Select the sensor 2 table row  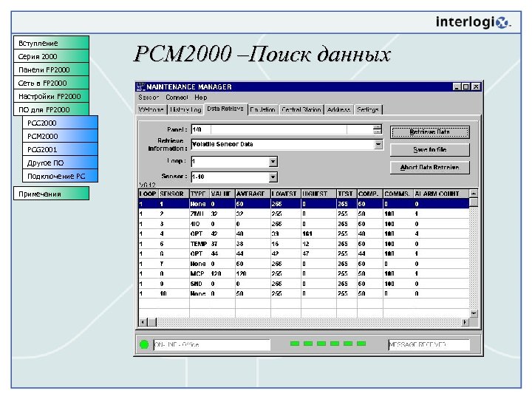[x=304, y=214]
